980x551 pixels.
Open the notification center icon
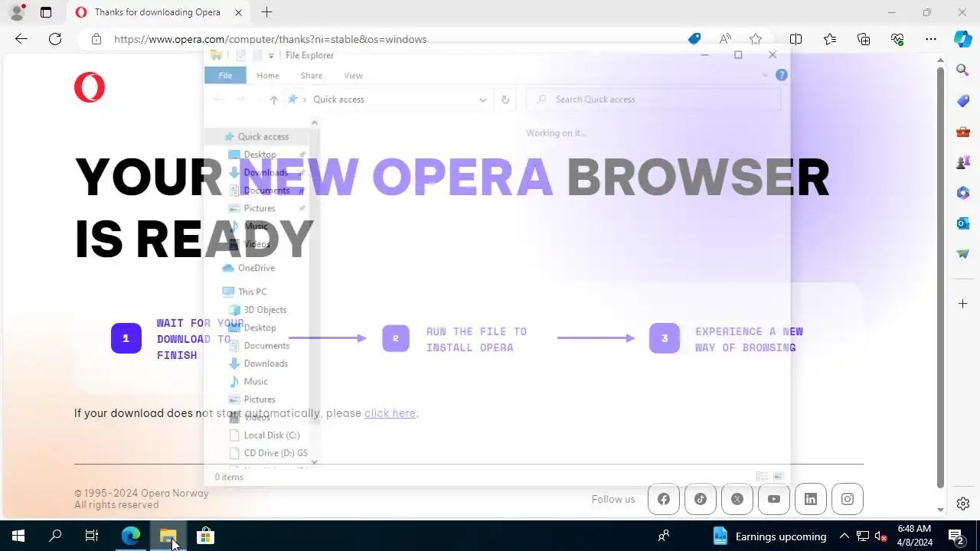pos(955,536)
